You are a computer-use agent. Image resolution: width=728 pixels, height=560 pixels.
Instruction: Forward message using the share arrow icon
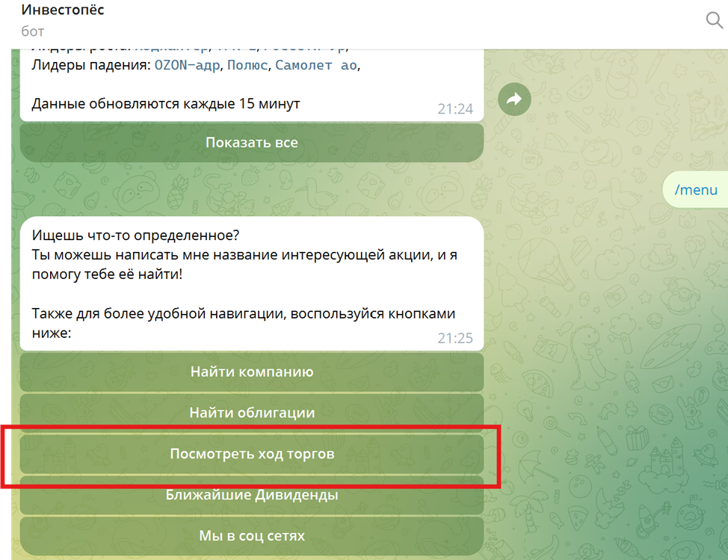(x=514, y=99)
